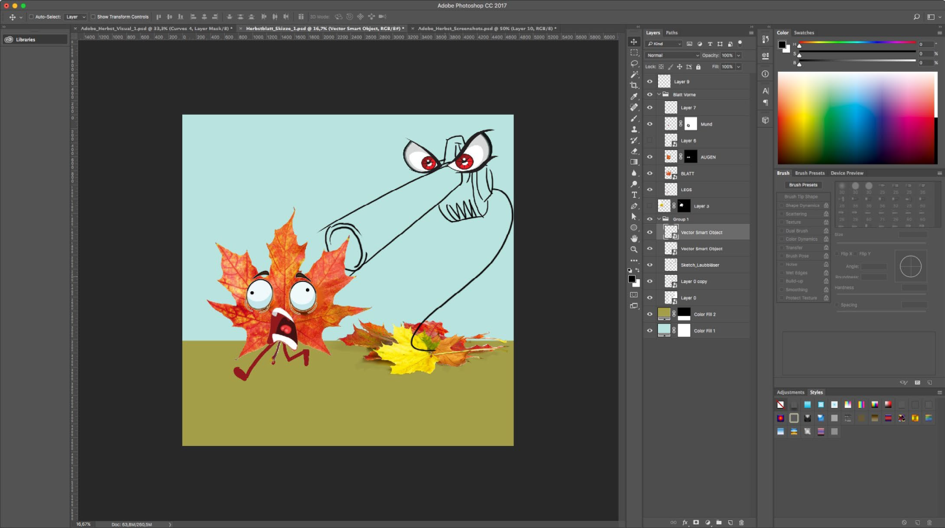Activate the Hand tool
The image size is (945, 528).
pyautogui.click(x=634, y=238)
